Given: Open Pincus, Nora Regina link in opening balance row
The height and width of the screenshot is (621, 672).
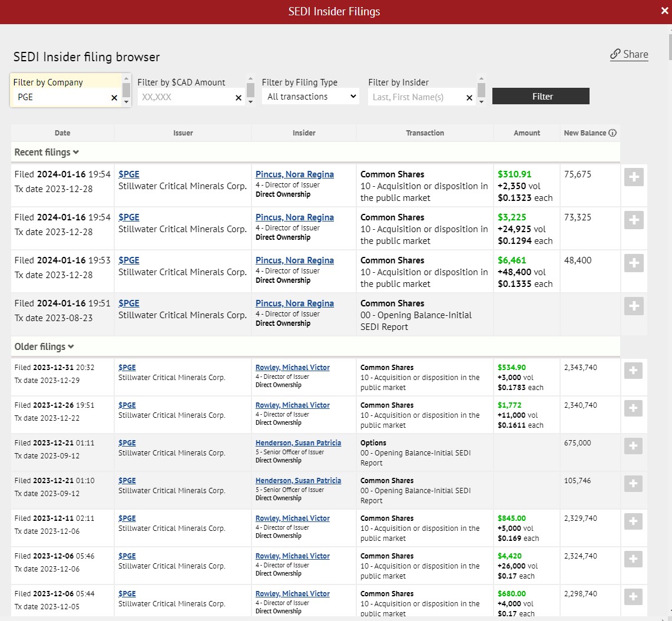Looking at the screenshot, I should coord(294,303).
